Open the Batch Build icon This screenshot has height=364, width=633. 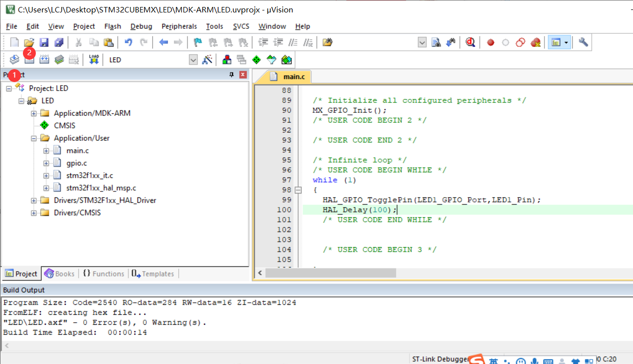(59, 60)
